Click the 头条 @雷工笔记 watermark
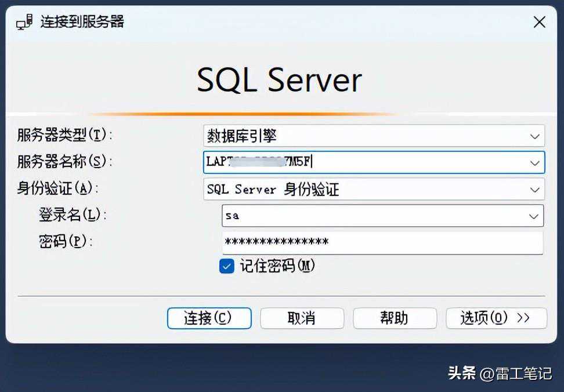Screen dimensions: 564x392 coord(500,373)
